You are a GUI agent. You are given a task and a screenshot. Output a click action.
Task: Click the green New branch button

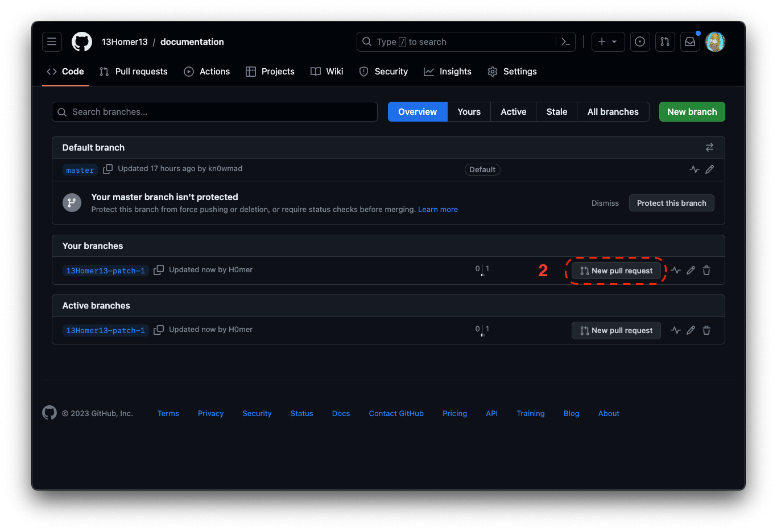tap(692, 112)
